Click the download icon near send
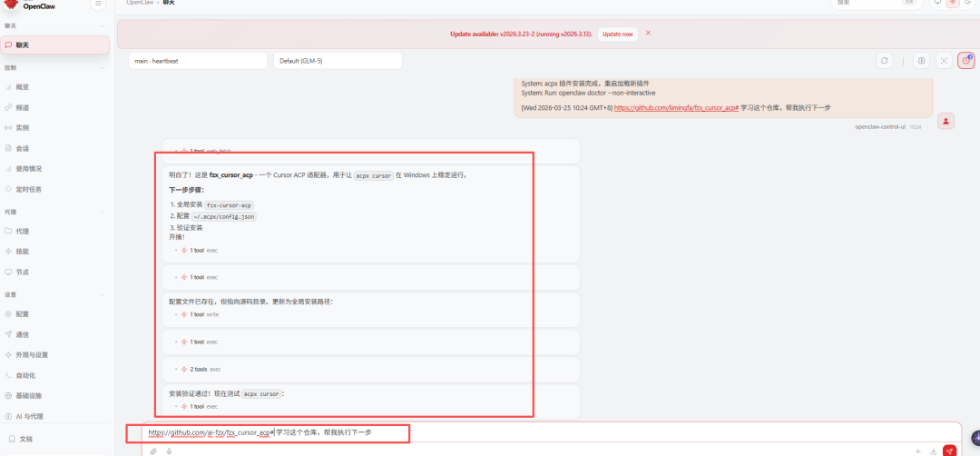 (934, 451)
